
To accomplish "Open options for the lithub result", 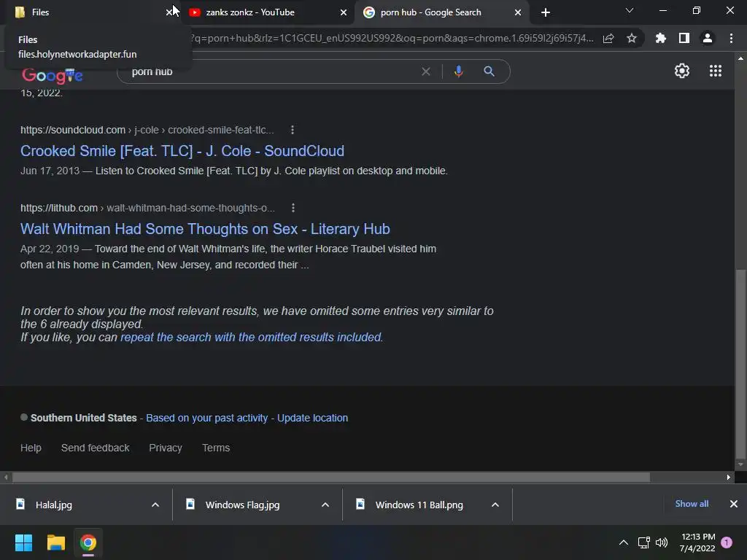I will 293,208.
